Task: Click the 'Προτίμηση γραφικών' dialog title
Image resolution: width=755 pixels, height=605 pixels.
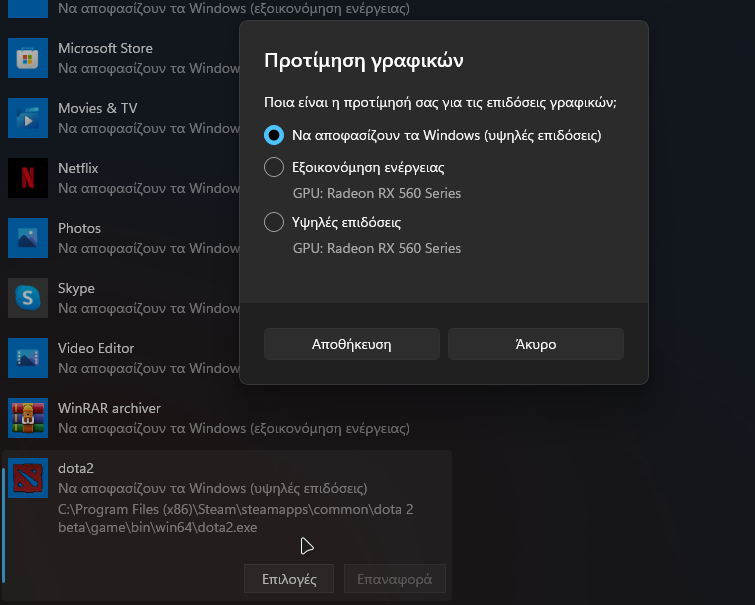Action: 364,61
